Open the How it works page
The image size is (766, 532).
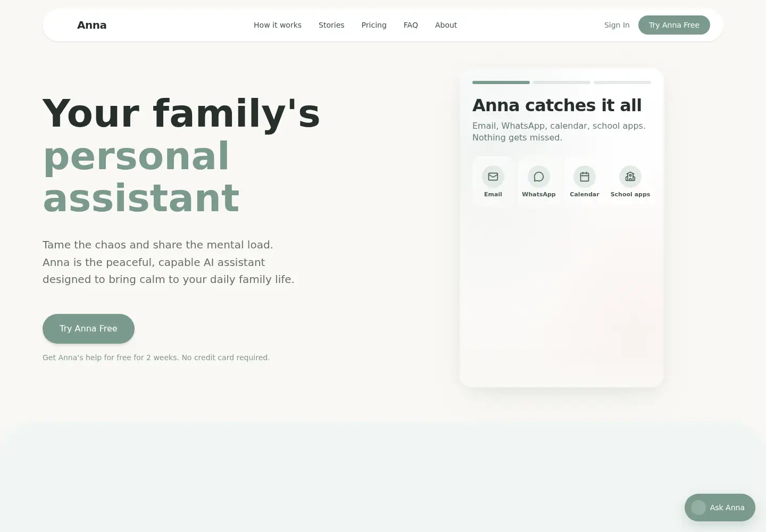(278, 25)
